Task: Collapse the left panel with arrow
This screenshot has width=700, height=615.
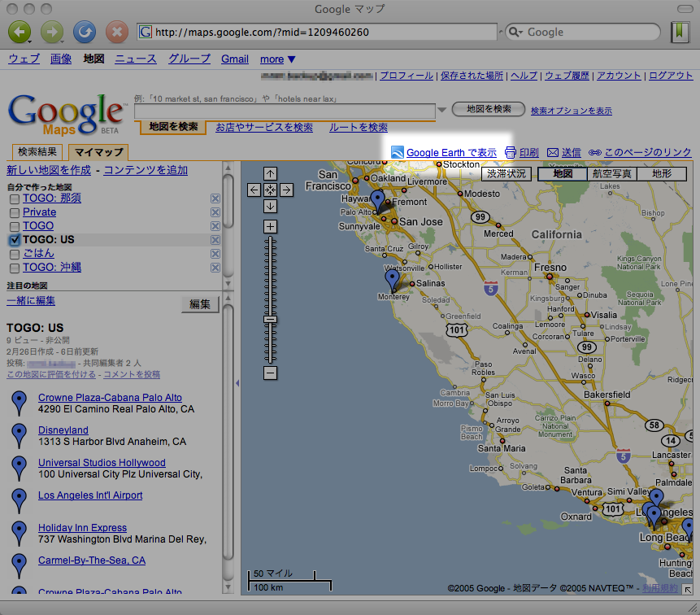Action: [237, 383]
